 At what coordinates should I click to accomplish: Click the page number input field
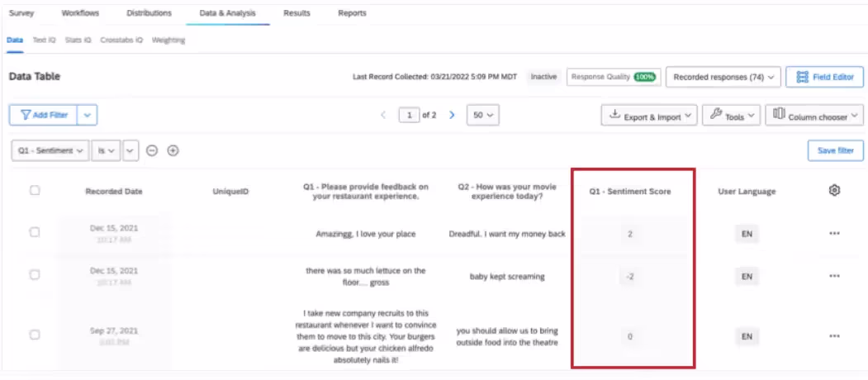(x=409, y=115)
